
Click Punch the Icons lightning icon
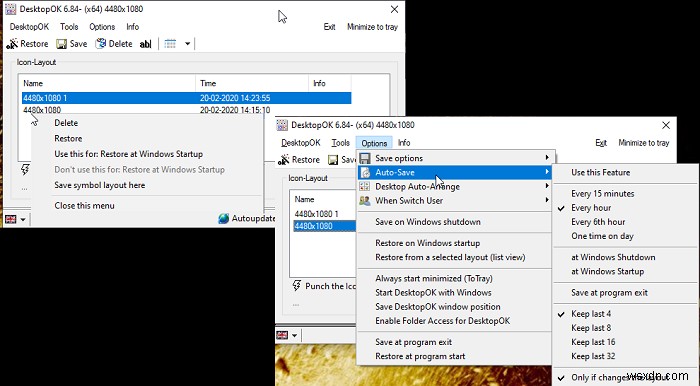pyautogui.click(x=296, y=286)
